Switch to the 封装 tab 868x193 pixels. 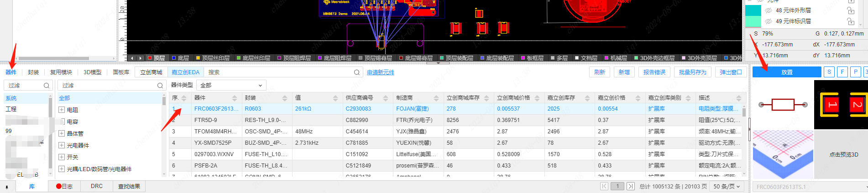pos(33,72)
